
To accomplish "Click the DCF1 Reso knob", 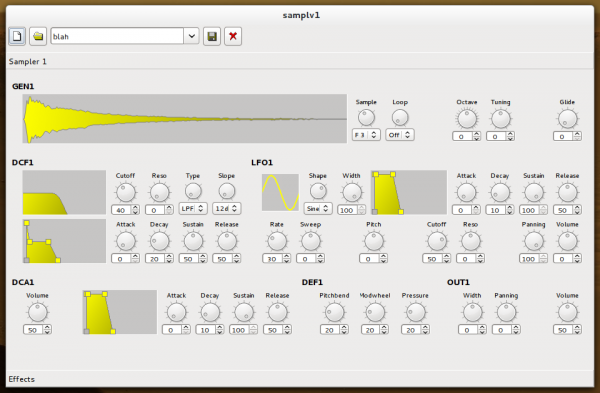I will click(x=159, y=192).
